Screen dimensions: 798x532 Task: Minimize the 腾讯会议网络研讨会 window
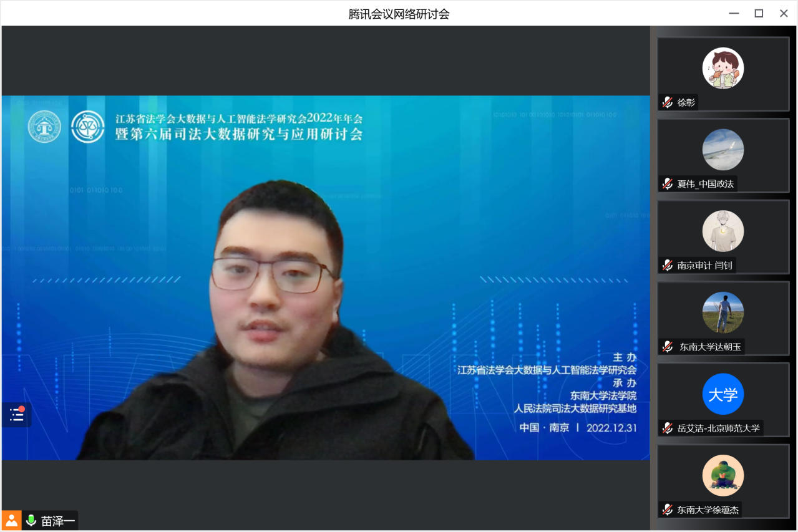[734, 13]
